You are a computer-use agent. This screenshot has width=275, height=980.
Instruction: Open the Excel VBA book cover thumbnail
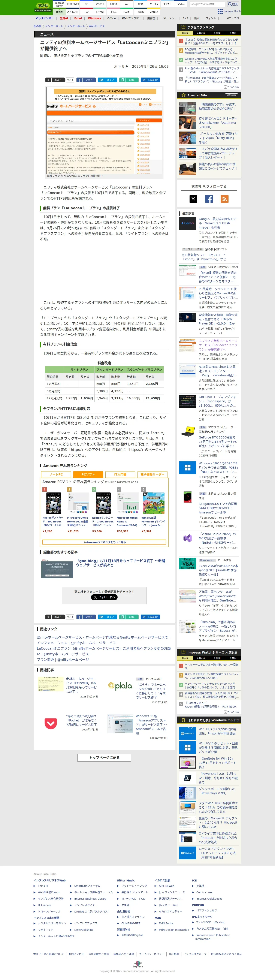188,564
